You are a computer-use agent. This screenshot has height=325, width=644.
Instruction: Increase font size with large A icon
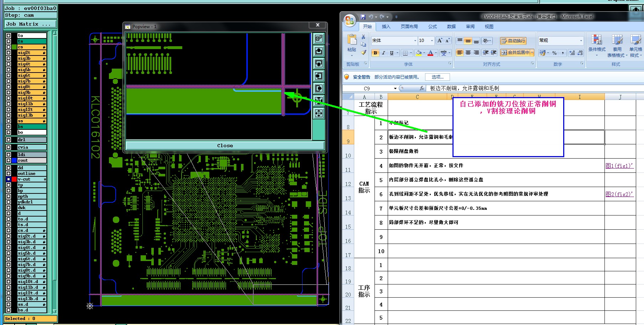[x=440, y=41]
